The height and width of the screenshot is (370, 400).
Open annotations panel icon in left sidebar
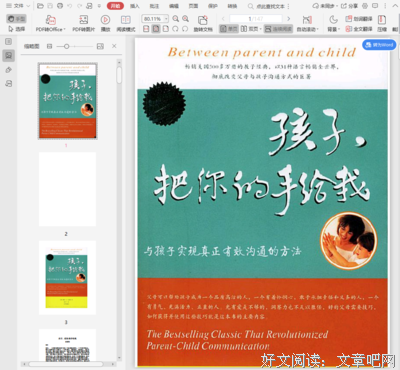click(9, 70)
